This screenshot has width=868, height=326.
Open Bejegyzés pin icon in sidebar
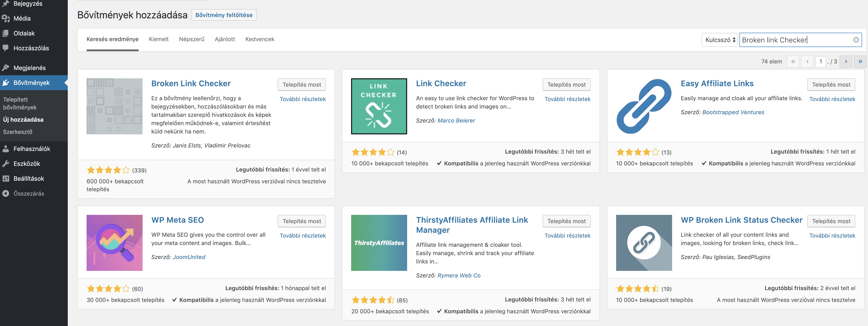6,4
